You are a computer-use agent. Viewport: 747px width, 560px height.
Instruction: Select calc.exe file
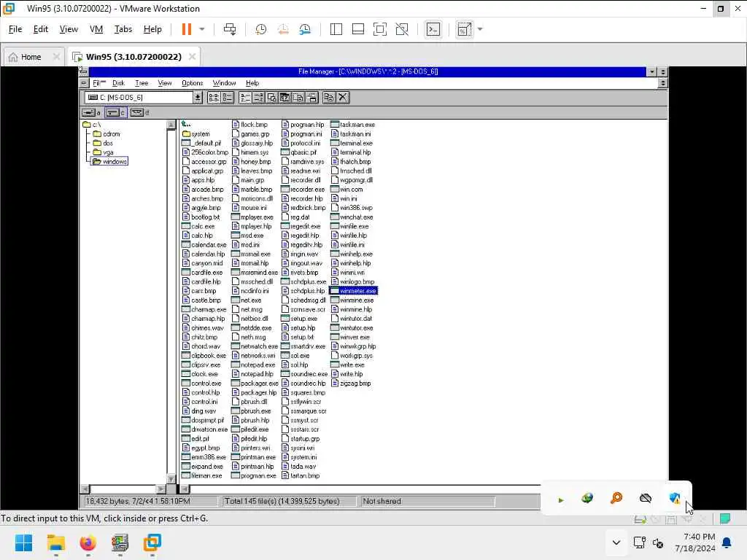coord(198,226)
